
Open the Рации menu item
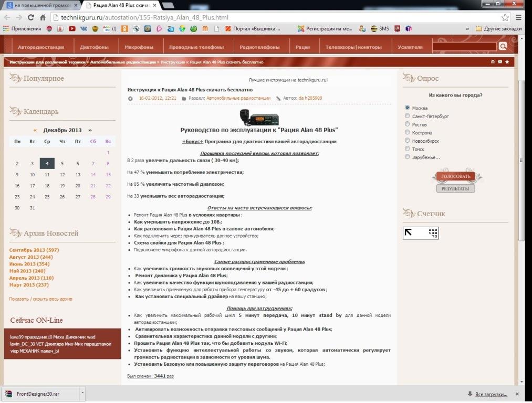302,47
